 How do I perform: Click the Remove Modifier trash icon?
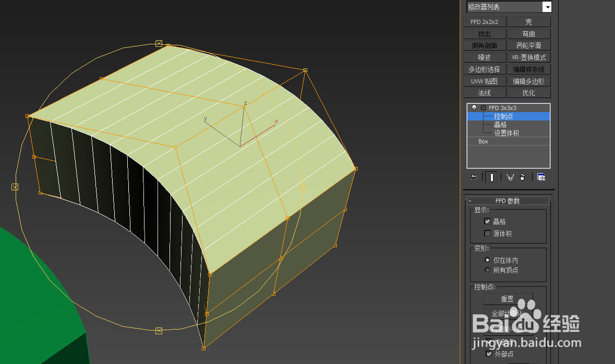[x=523, y=177]
